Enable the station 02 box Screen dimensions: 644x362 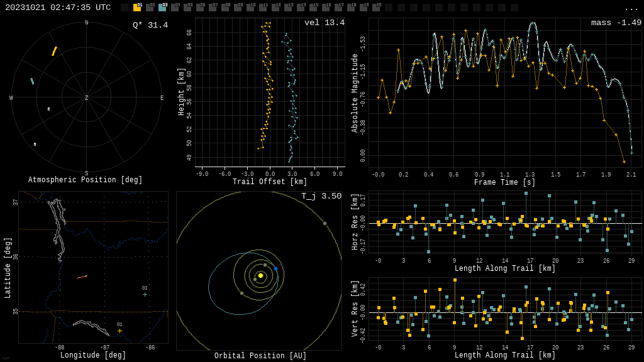(x=150, y=8)
